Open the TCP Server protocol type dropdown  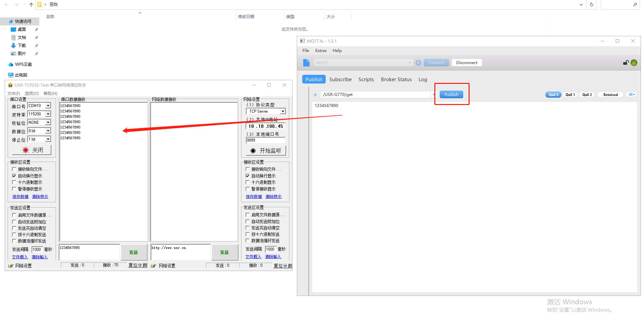point(283,111)
